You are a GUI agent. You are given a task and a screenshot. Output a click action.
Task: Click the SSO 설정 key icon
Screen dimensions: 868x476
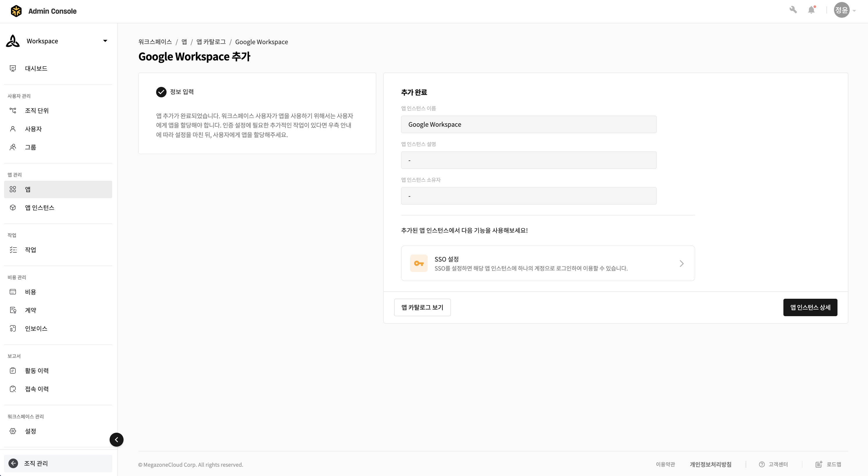(x=419, y=263)
